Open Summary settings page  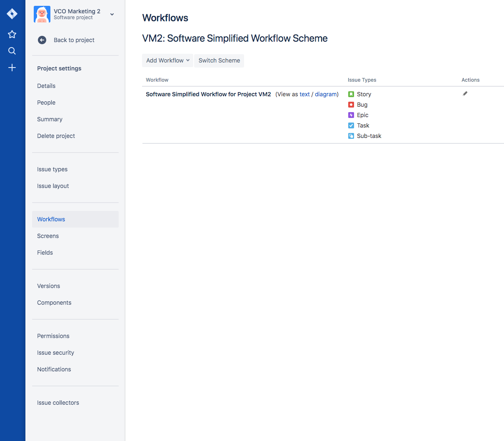(x=50, y=119)
